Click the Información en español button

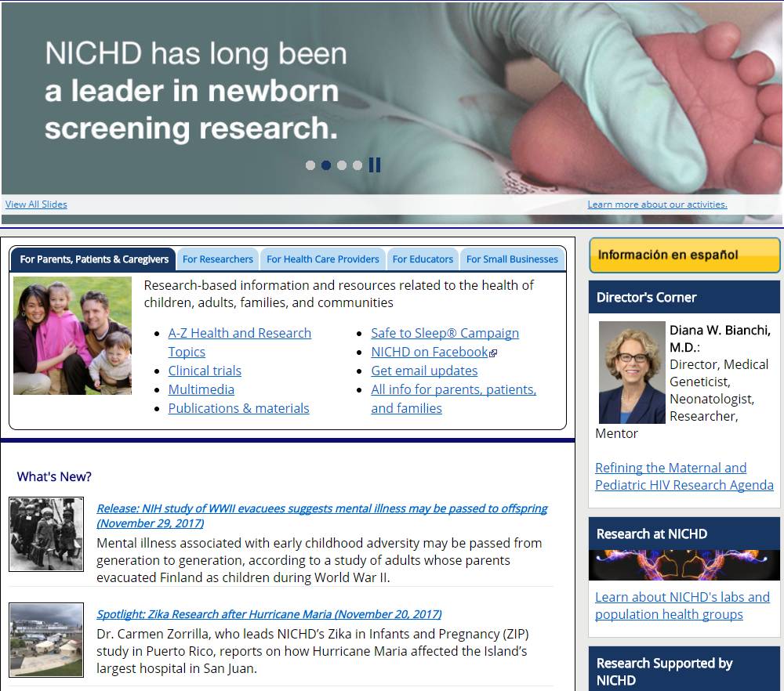pos(684,255)
